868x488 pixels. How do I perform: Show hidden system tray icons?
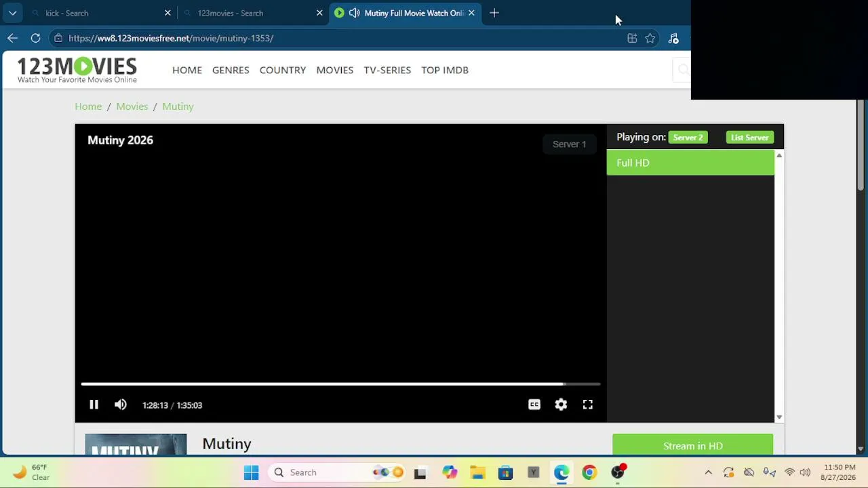709,472
